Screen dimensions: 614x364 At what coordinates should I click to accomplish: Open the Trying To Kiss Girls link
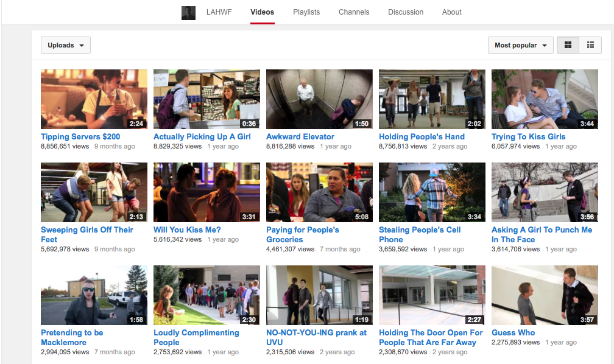click(528, 136)
